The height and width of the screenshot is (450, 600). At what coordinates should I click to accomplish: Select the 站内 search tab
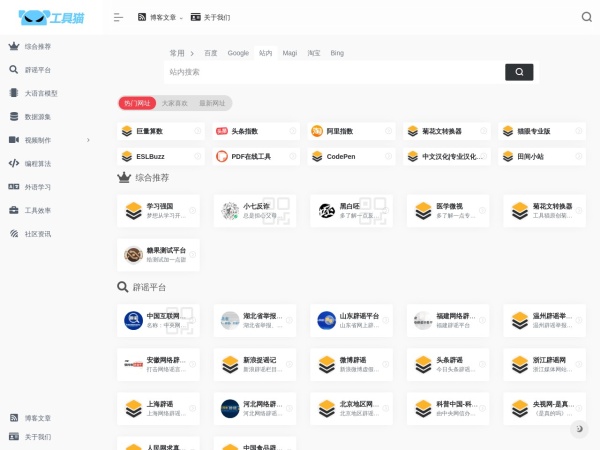(266, 53)
